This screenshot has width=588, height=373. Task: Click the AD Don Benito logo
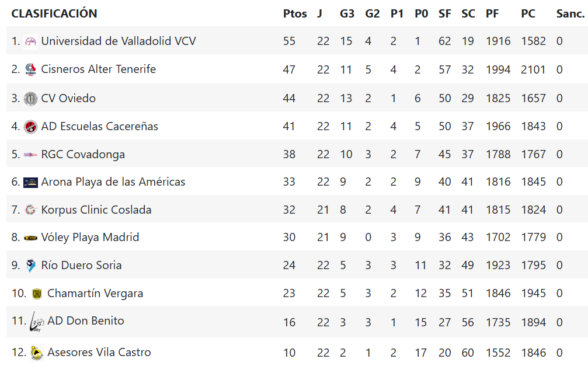click(x=37, y=322)
